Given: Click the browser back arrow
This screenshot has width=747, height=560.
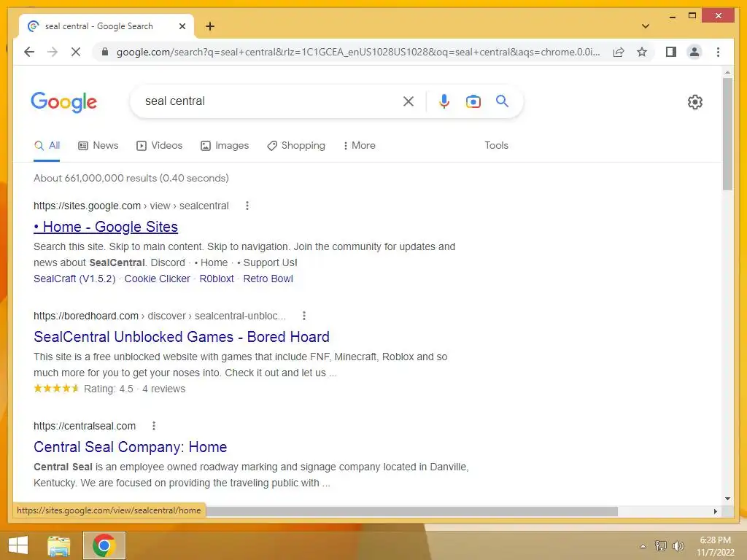Looking at the screenshot, I should pos(29,52).
